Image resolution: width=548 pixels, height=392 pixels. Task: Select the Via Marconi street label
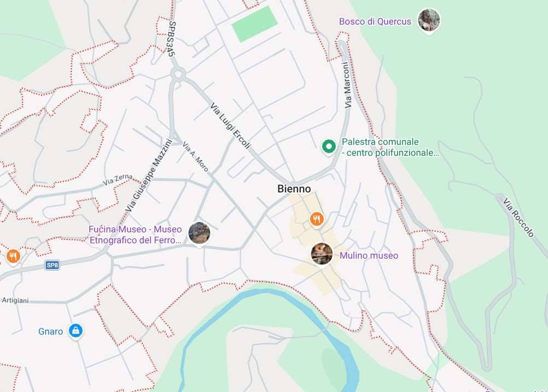347,85
